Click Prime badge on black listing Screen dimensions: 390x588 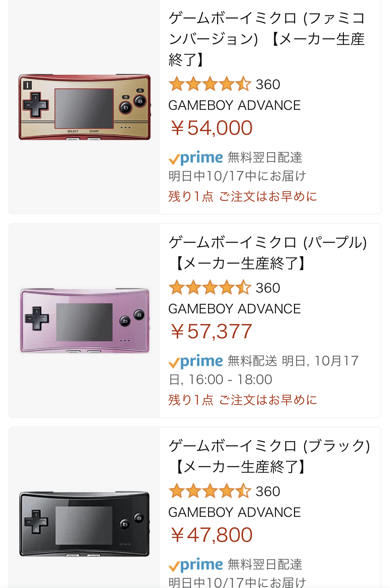point(196,565)
